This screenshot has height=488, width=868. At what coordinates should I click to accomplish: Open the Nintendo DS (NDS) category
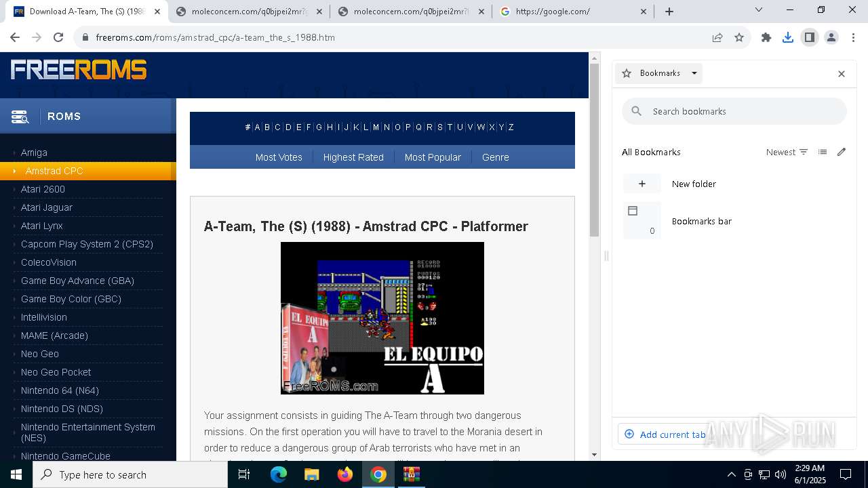click(62, 409)
